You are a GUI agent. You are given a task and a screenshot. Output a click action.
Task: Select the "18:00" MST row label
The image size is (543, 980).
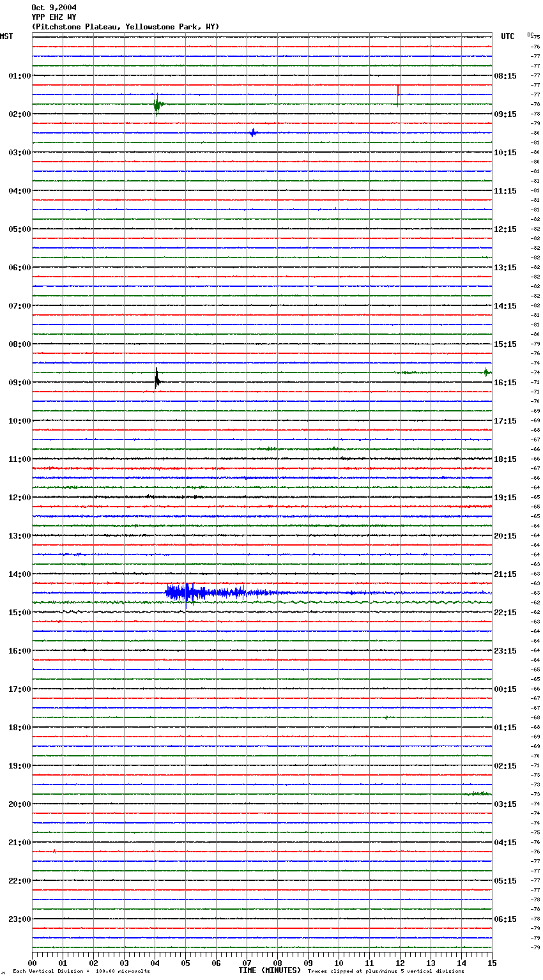pyautogui.click(x=20, y=728)
